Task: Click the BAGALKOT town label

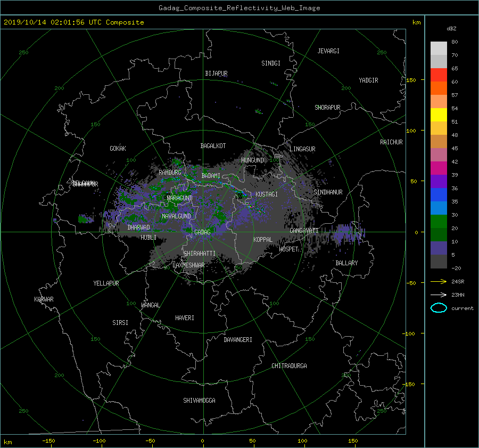Action: 213,146
